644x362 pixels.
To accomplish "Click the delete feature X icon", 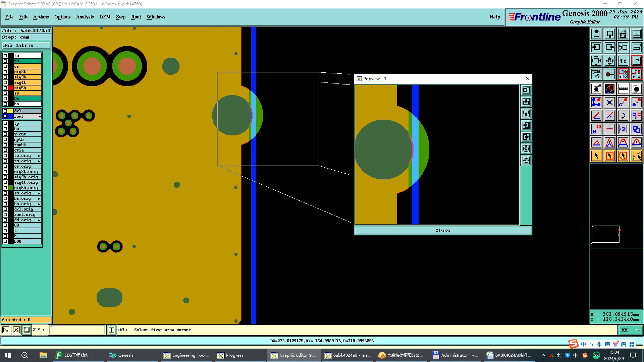I will point(609,102).
